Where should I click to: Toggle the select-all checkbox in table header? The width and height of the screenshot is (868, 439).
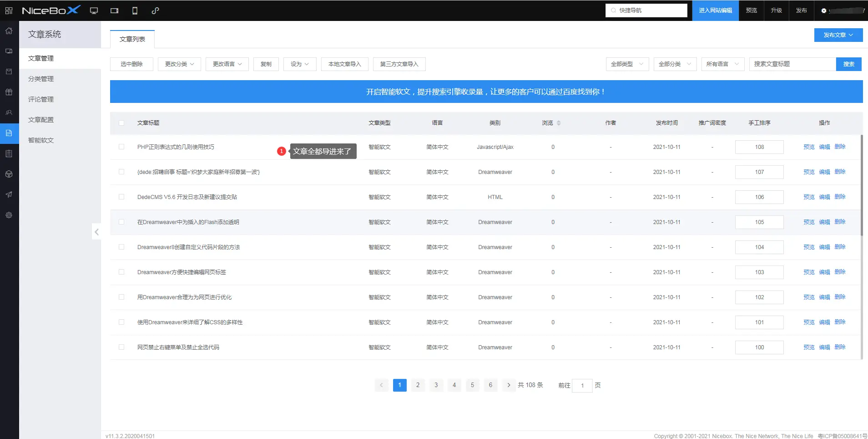[121, 123]
